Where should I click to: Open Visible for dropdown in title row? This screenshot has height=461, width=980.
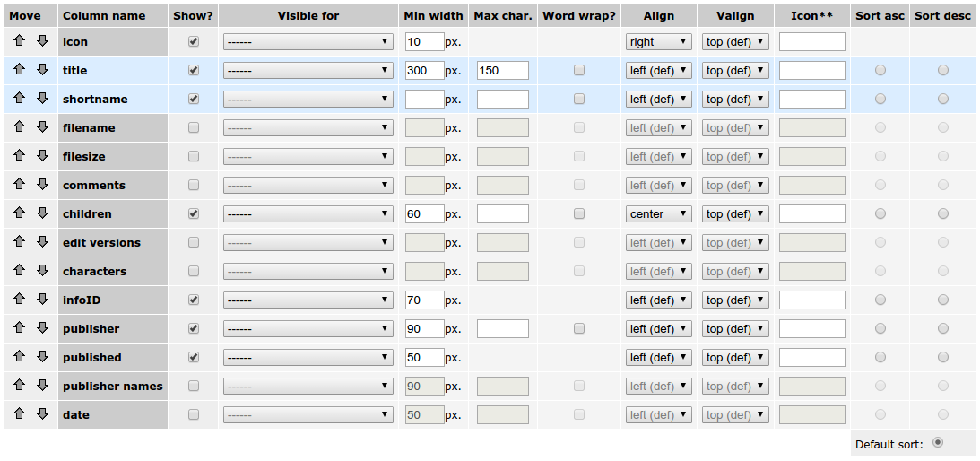308,71
